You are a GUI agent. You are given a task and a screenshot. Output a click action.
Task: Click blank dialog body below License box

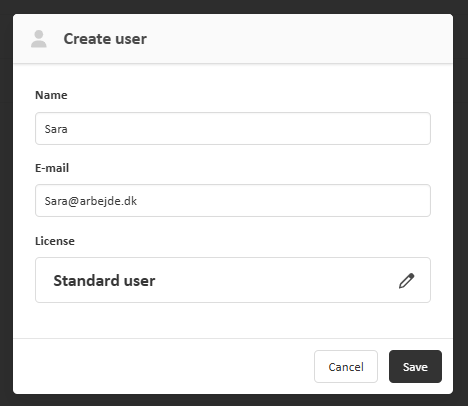tap(233, 321)
